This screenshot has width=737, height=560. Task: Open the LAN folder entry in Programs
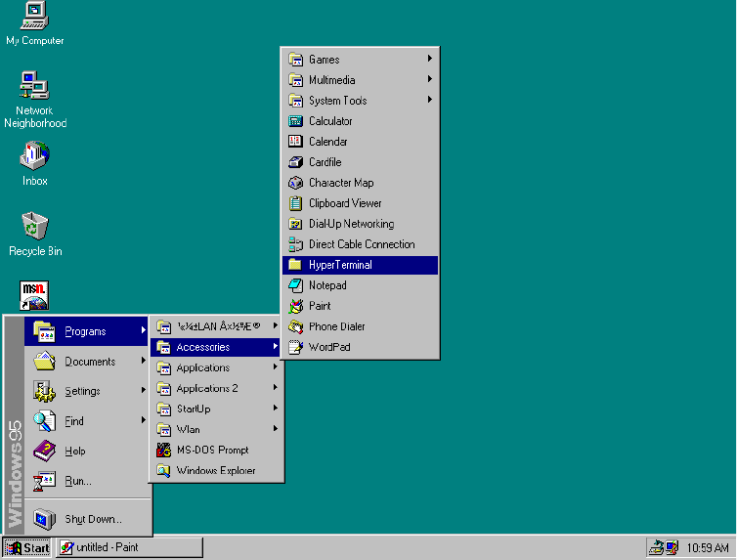215,326
